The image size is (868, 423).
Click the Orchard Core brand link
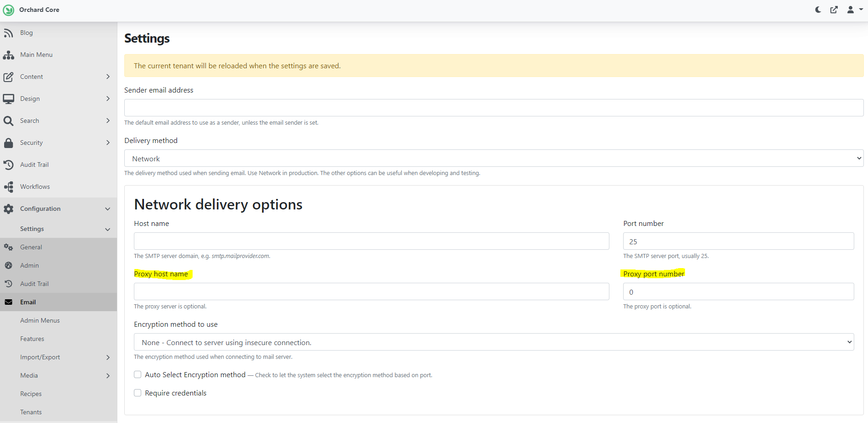(x=39, y=10)
